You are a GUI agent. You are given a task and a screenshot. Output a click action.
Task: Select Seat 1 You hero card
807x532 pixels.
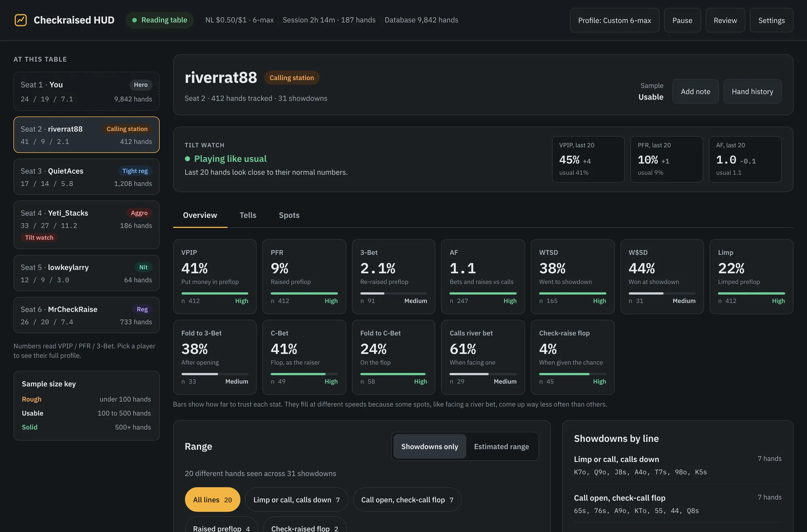point(86,92)
